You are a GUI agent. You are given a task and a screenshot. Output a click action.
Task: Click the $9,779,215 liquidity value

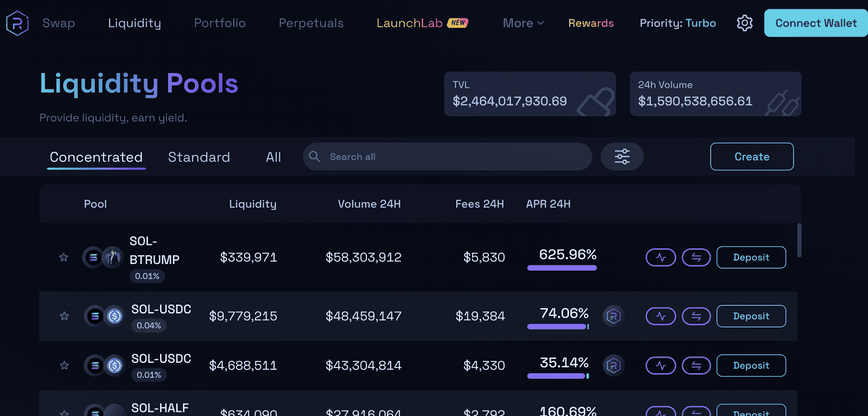[x=243, y=316]
